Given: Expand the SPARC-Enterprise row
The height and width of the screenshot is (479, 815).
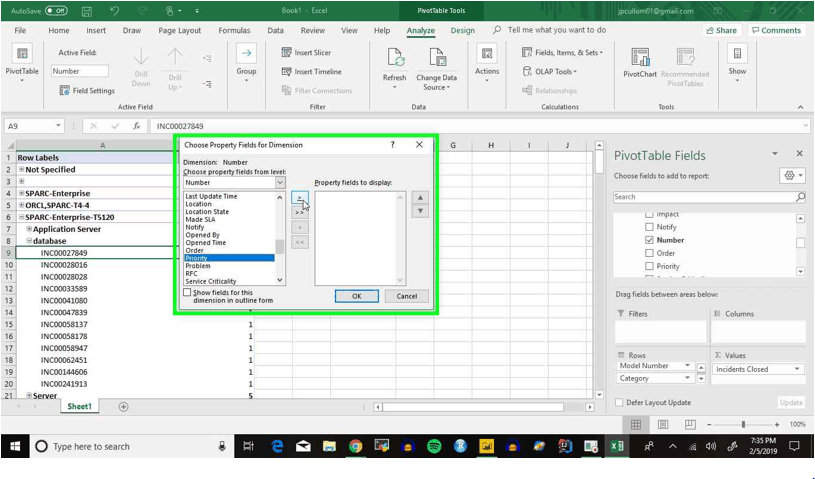Looking at the screenshot, I should (x=21, y=193).
